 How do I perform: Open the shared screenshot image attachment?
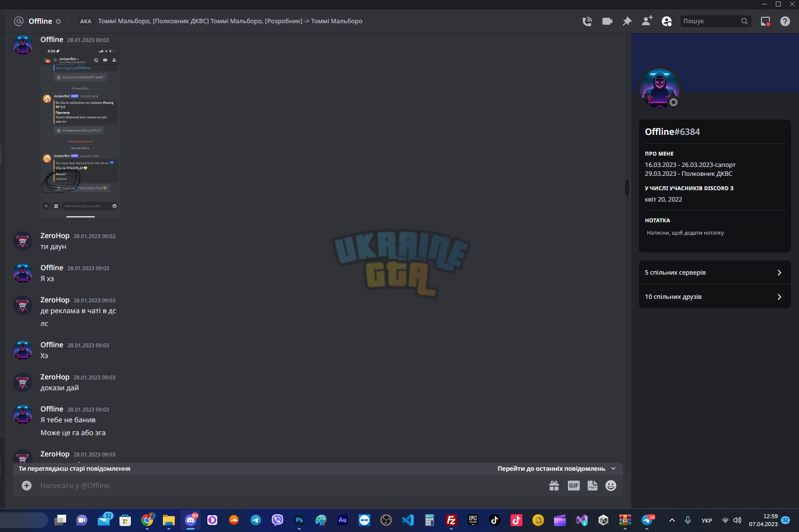(80, 132)
